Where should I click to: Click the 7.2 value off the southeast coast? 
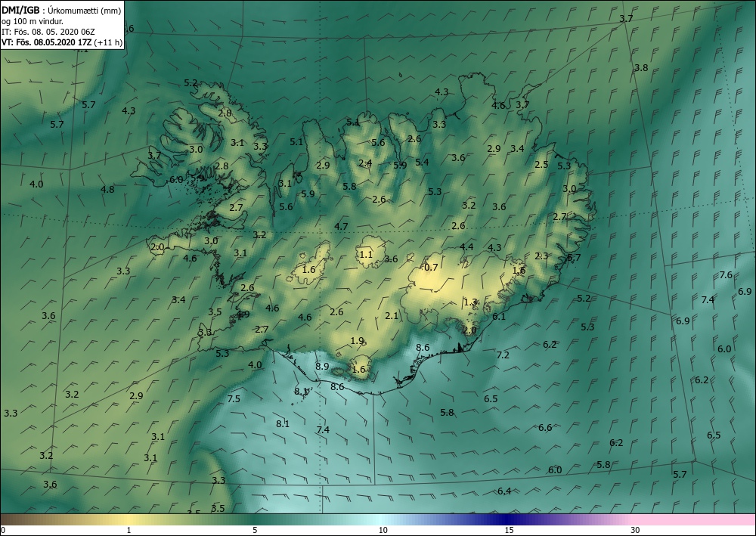coord(503,355)
